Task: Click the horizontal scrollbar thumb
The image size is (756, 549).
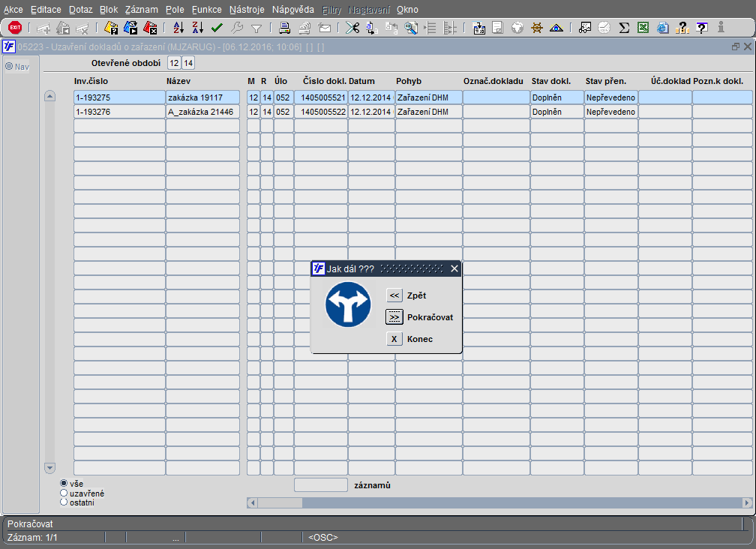Action: pos(280,502)
